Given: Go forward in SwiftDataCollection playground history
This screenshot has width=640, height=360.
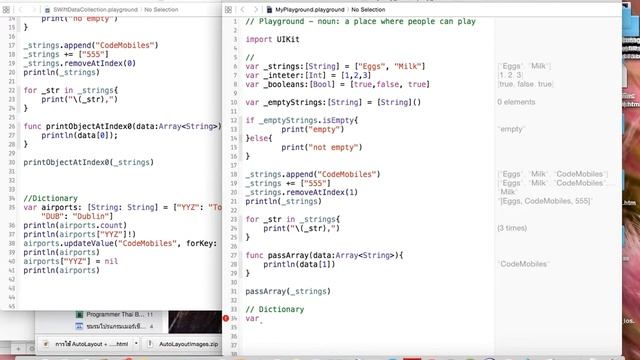Looking at the screenshot, I should coord(34,9).
